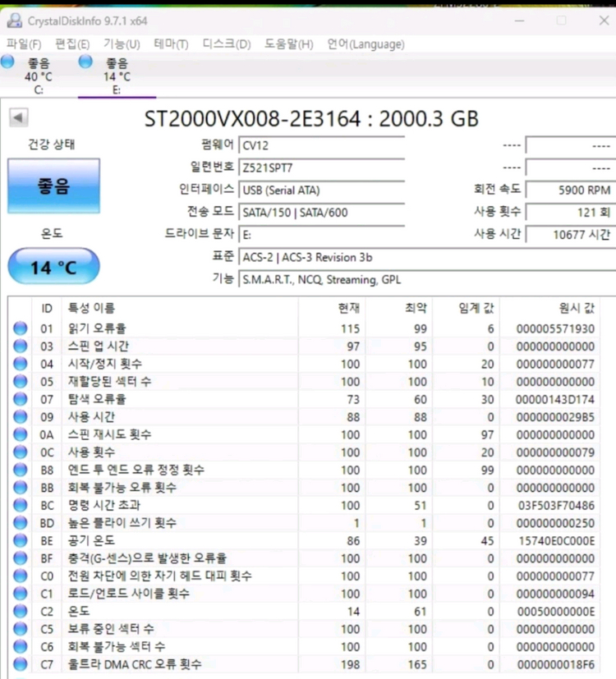The height and width of the screenshot is (679, 616).
Task: Click the 최악 column header
Action: click(x=399, y=309)
